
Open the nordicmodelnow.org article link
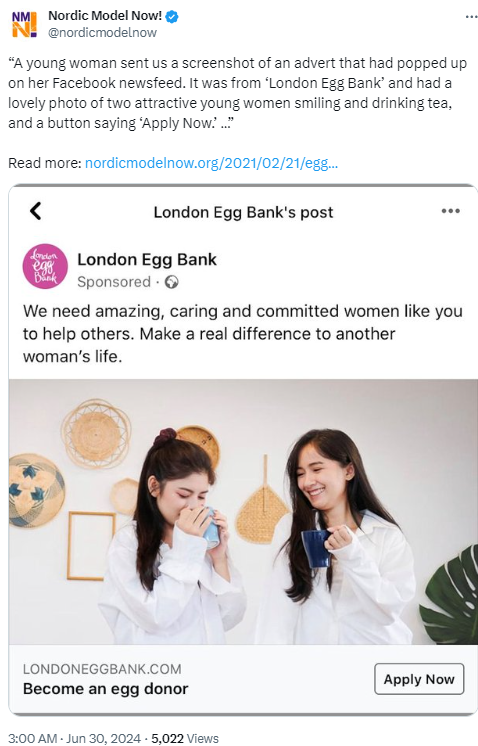(x=211, y=163)
